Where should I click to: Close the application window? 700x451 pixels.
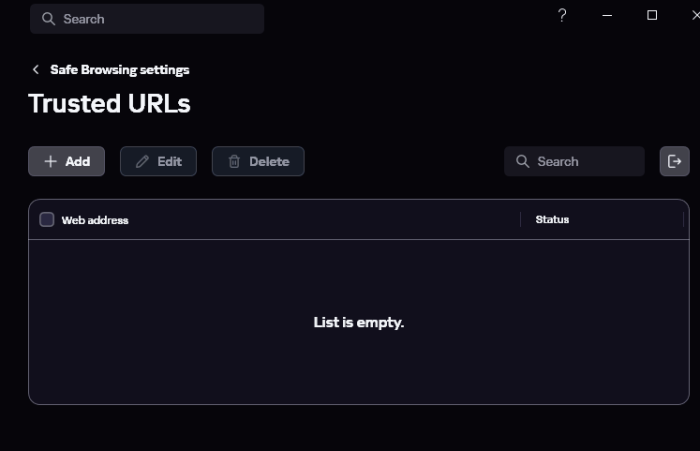point(695,15)
